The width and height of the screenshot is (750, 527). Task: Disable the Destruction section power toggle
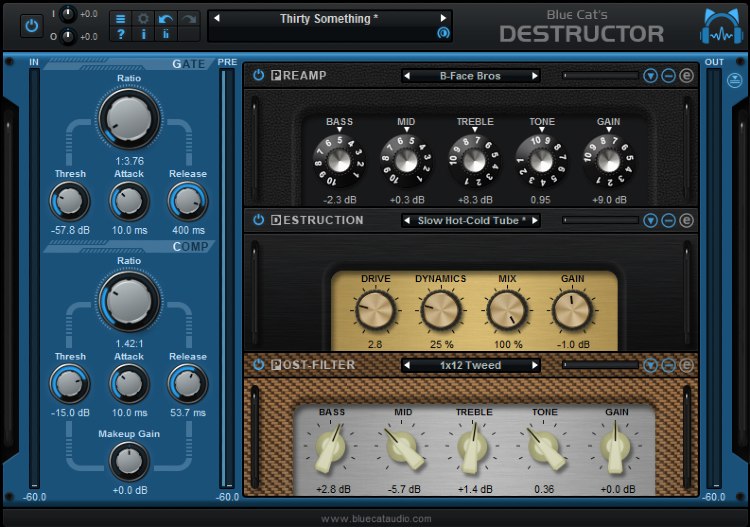click(258, 220)
